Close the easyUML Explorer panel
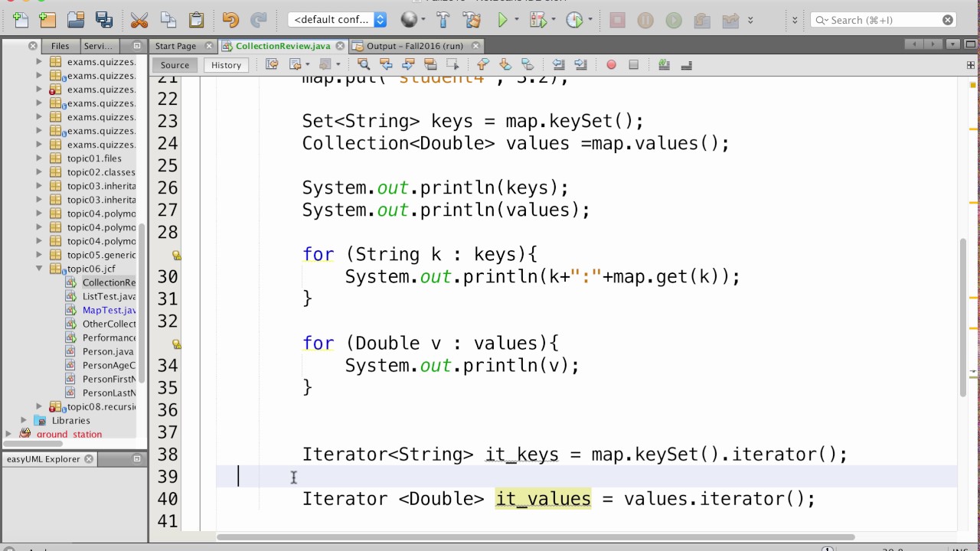Image resolution: width=980 pixels, height=551 pixels. point(89,459)
